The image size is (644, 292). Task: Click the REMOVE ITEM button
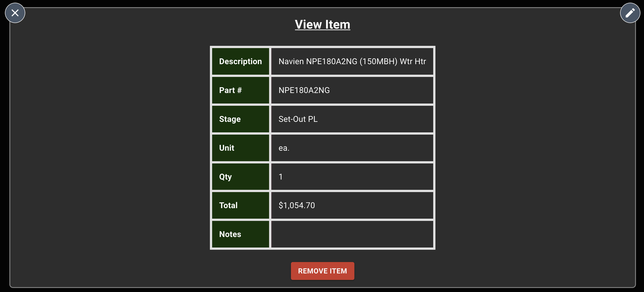pos(322,271)
